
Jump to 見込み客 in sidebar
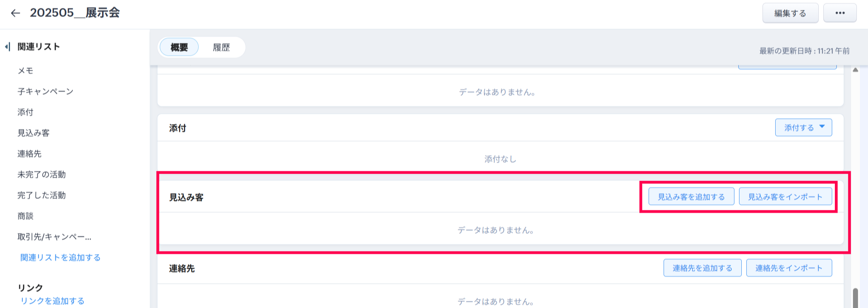coord(33,133)
